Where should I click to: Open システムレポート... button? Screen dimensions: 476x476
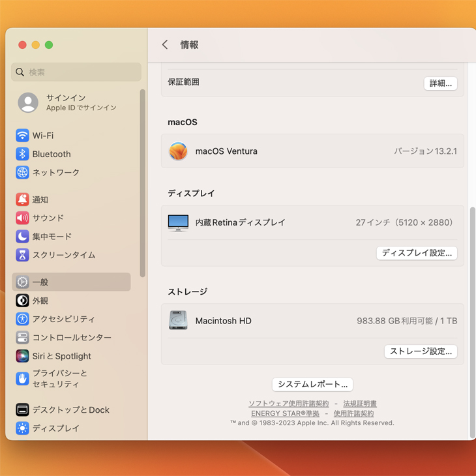(312, 384)
